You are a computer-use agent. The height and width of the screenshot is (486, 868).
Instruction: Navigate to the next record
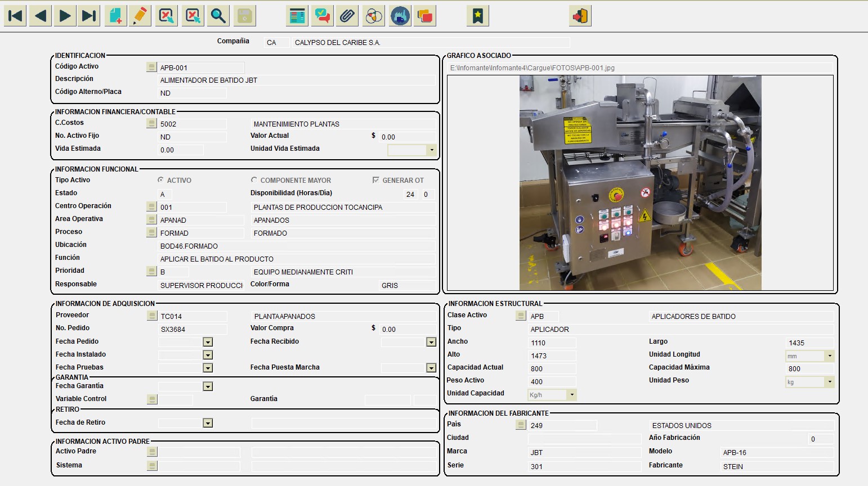[x=64, y=16]
